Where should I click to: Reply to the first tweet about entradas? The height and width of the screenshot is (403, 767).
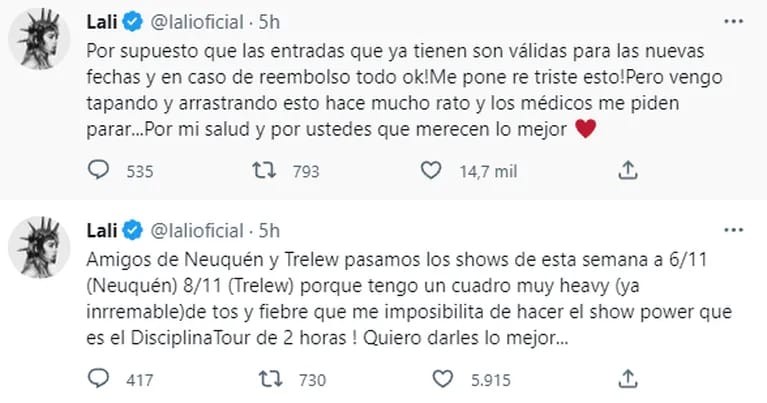click(x=98, y=171)
